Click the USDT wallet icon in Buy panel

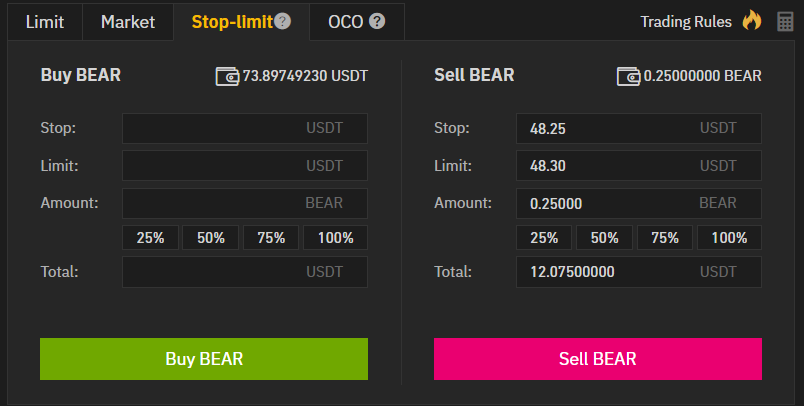(x=227, y=76)
